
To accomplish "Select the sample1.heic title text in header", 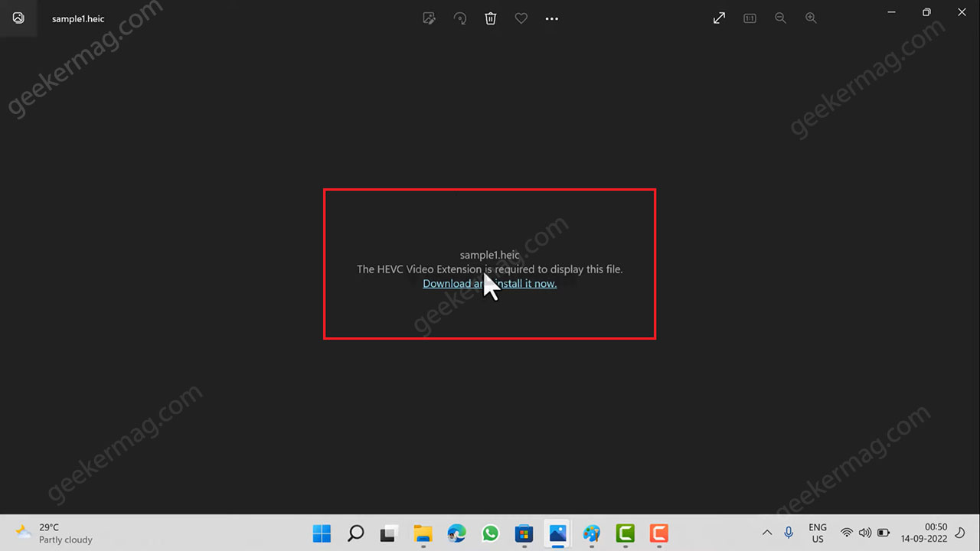I will 78,18.
